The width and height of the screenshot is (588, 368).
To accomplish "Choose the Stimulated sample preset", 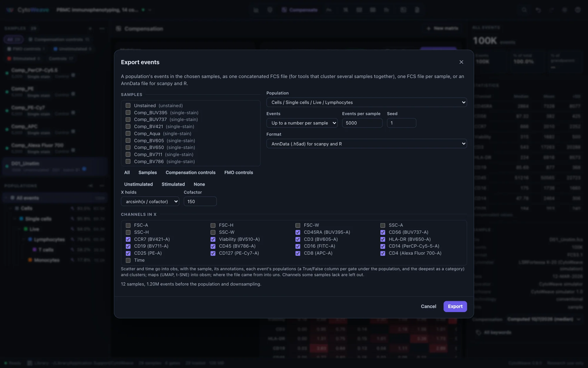I will (x=173, y=184).
